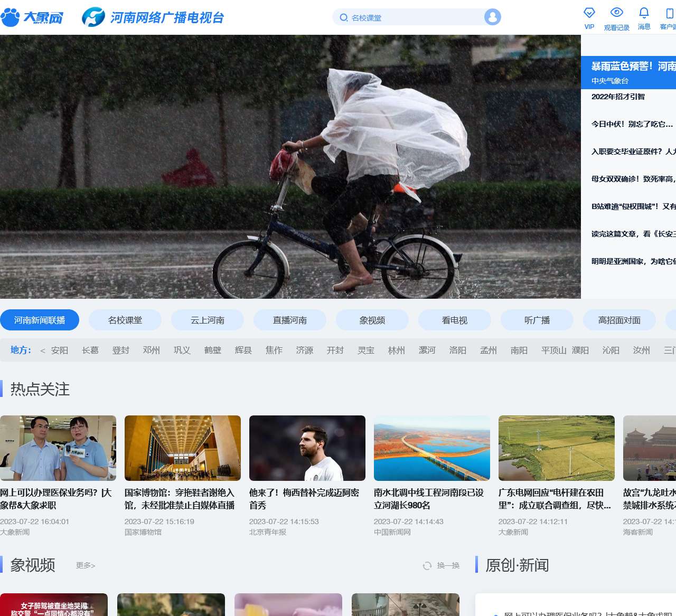
Task: Choose 洛阳 in the region list
Action: pyautogui.click(x=458, y=350)
